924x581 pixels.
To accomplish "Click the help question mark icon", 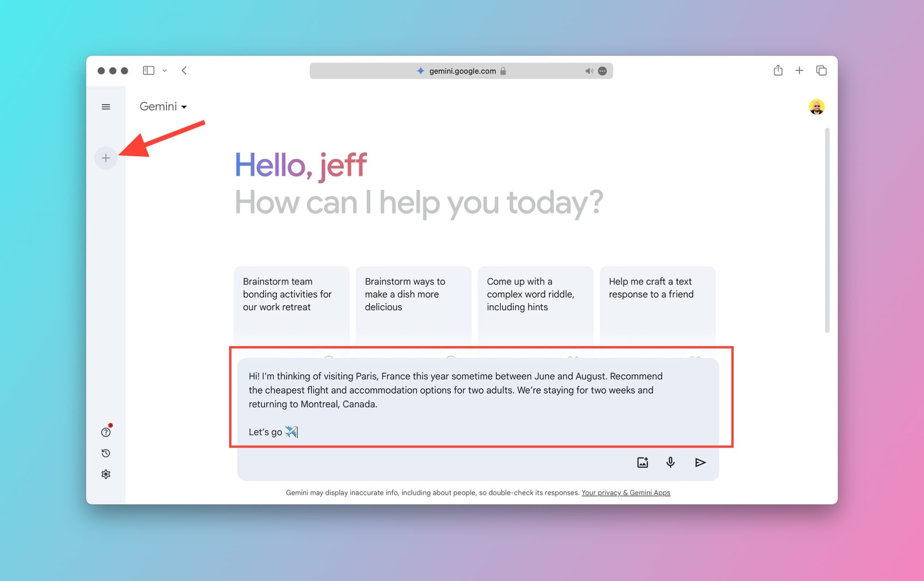I will coord(105,432).
